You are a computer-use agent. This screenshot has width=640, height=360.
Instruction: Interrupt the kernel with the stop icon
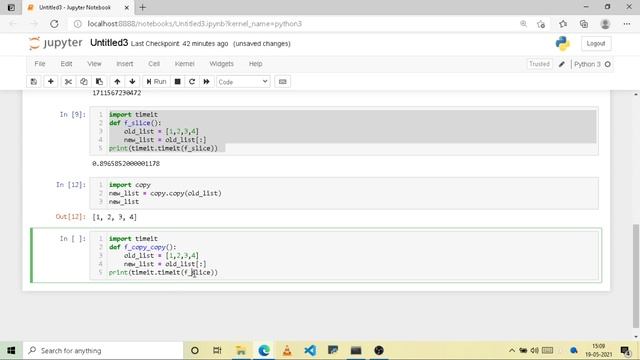(178, 82)
